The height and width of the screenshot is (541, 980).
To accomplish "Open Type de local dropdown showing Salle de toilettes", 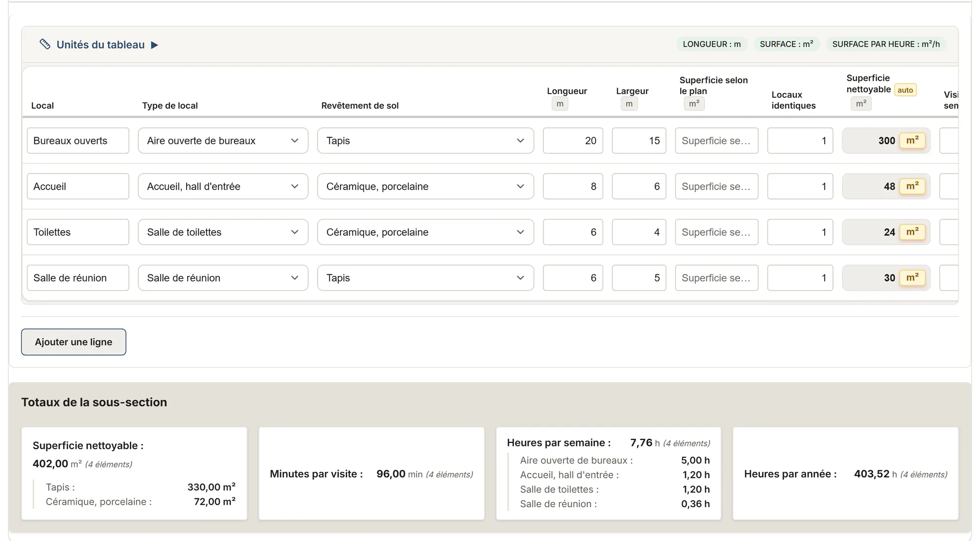I will click(x=223, y=232).
